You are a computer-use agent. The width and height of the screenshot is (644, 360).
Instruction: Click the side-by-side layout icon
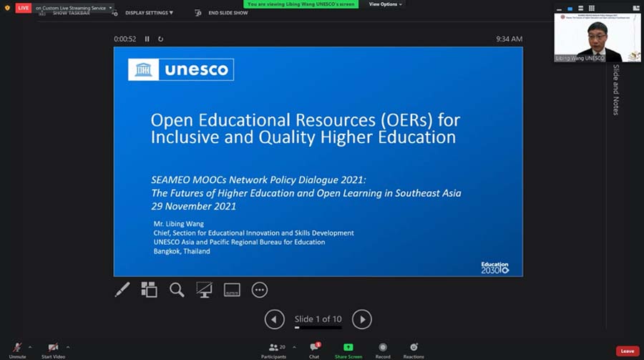tap(636, 8)
